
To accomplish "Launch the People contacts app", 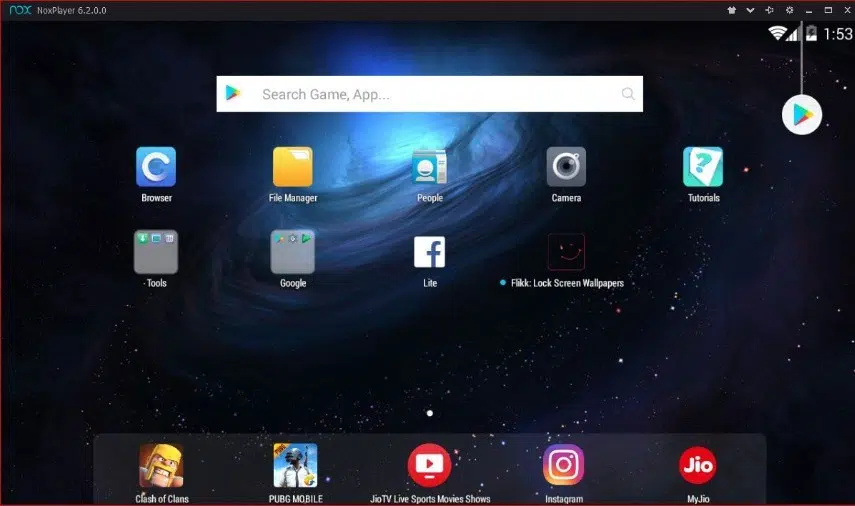I will pyautogui.click(x=430, y=167).
